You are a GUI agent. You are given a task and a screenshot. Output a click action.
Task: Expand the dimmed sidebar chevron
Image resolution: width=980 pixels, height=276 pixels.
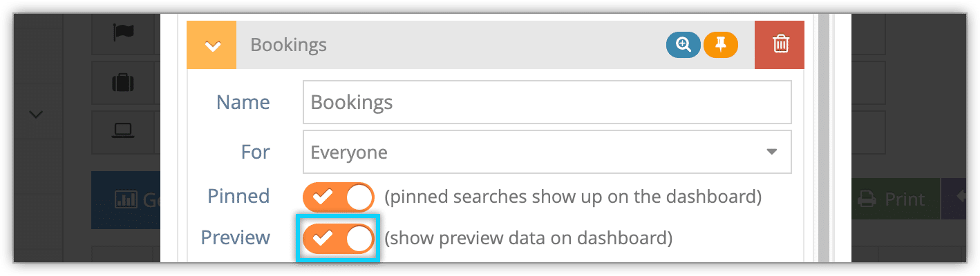36,115
